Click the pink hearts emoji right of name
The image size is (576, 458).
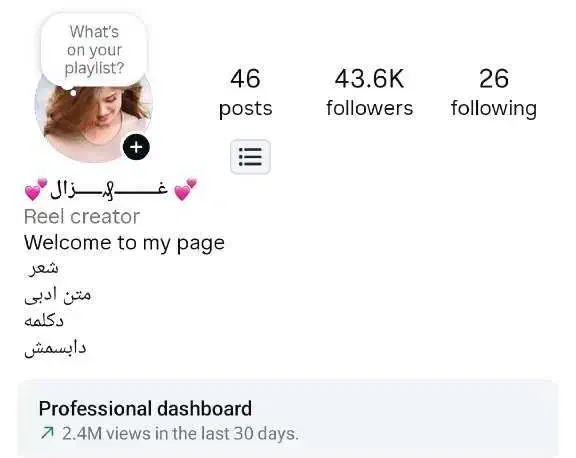[185, 190]
